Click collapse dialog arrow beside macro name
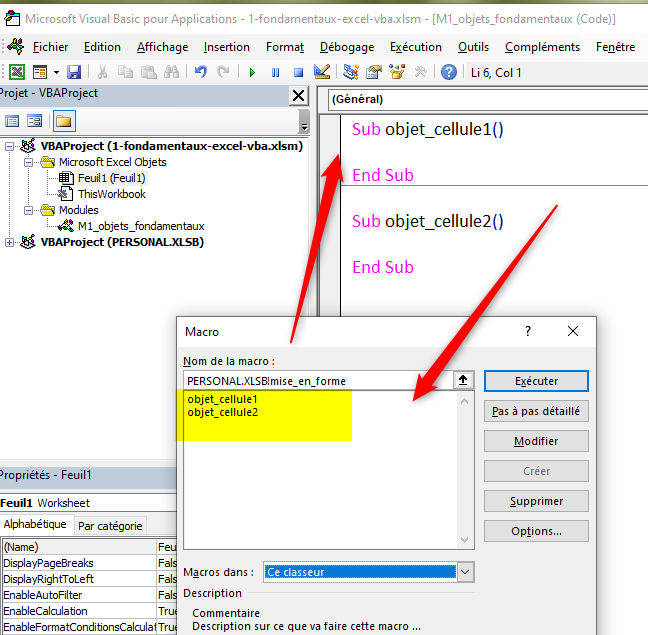Viewport: 648px width, 635px height. click(463, 380)
